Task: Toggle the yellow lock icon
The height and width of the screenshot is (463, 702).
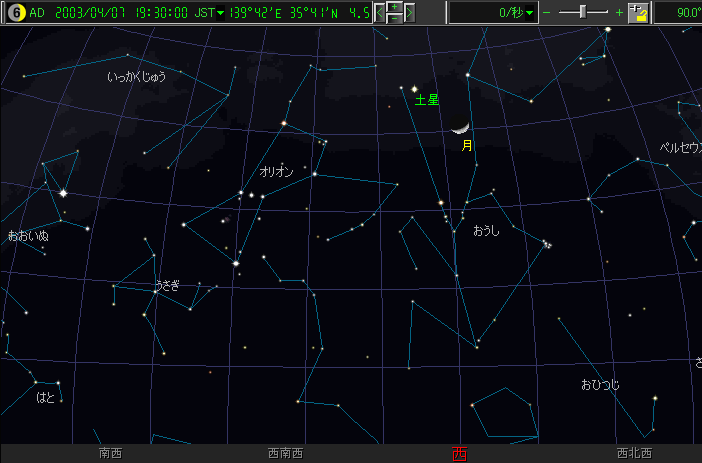Action: [638, 13]
